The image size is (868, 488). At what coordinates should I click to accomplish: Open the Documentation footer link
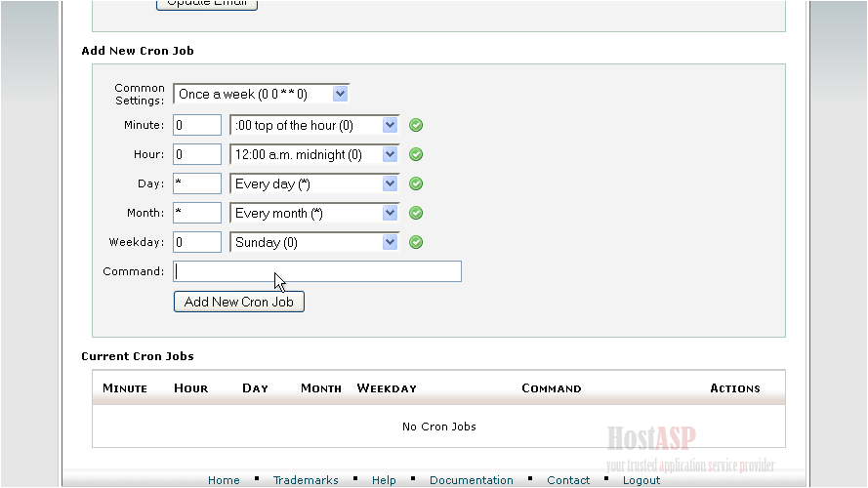471,480
